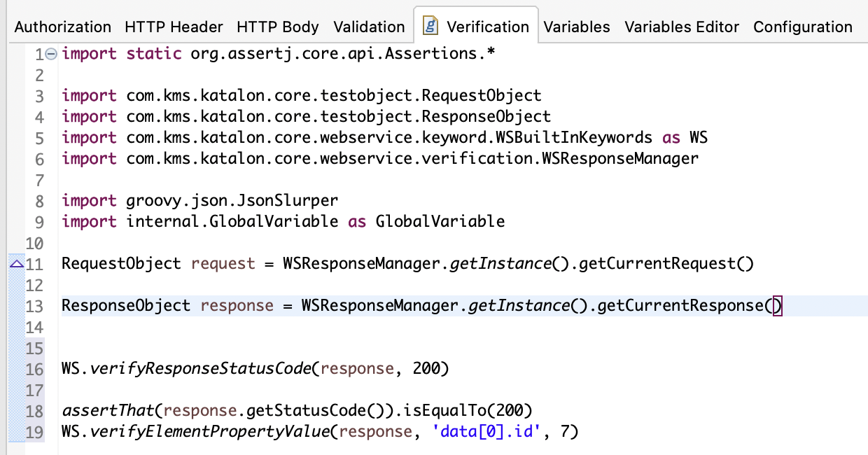The image size is (868, 455).
Task: Place cursor on verifyResponseStatusCode method call
Action: point(199,369)
